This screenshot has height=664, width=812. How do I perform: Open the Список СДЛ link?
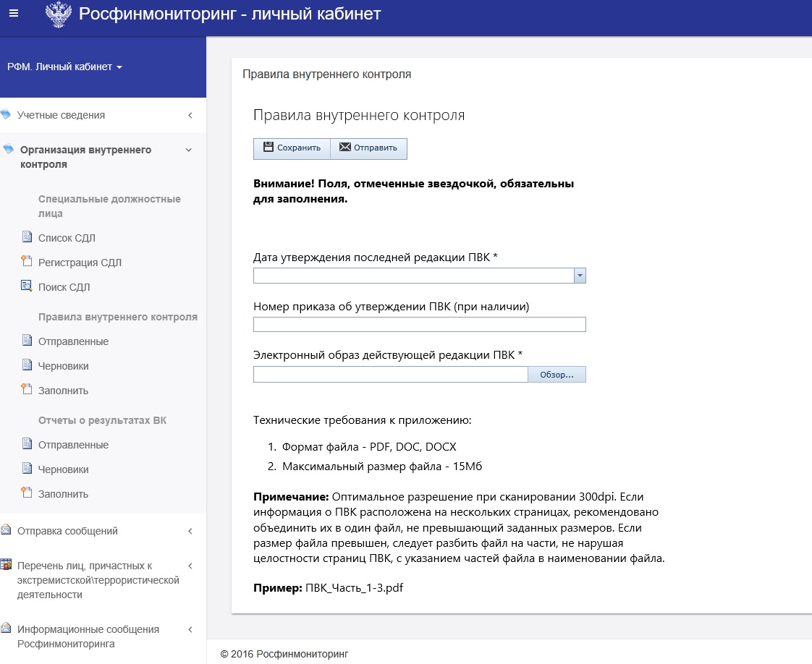click(67, 238)
